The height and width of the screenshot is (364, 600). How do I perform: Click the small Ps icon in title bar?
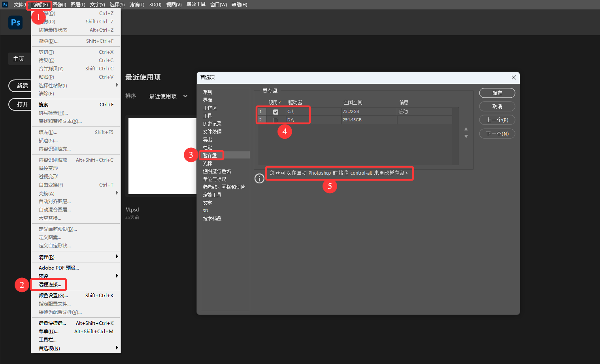point(5,5)
